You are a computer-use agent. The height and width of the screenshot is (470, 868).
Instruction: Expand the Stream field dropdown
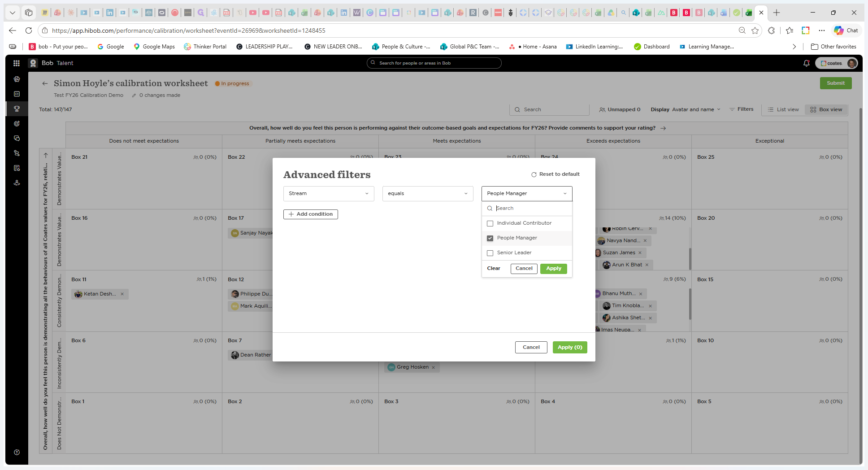[329, 194]
